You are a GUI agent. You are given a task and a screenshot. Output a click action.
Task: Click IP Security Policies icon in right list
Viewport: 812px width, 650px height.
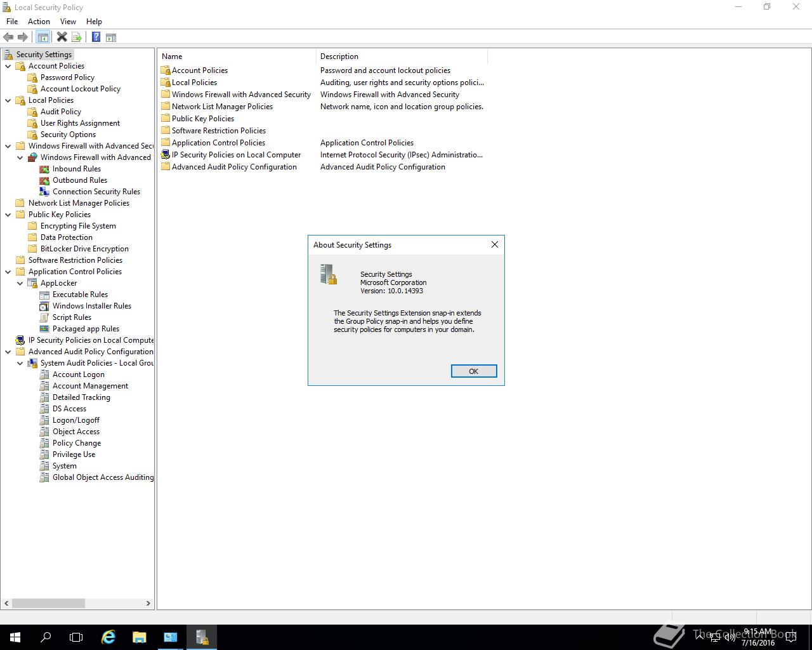(x=166, y=155)
